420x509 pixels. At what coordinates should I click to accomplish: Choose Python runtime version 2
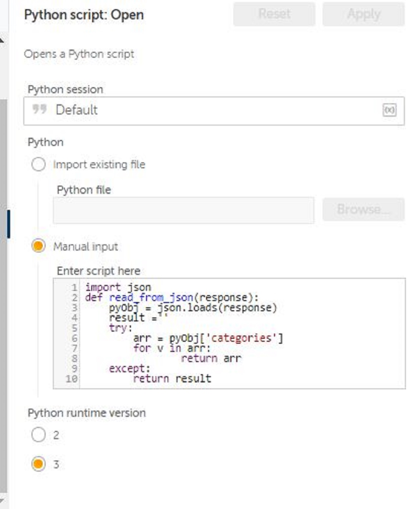pyautogui.click(x=38, y=435)
